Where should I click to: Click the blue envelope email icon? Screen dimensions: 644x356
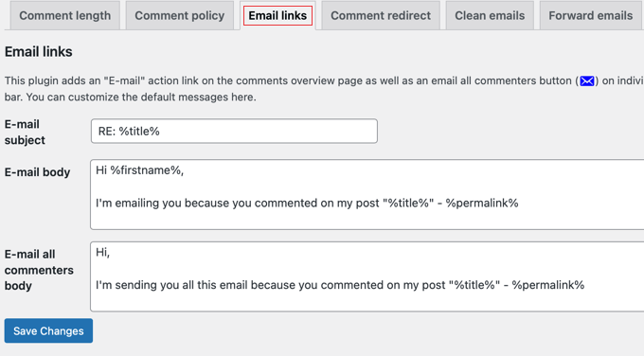pos(587,80)
